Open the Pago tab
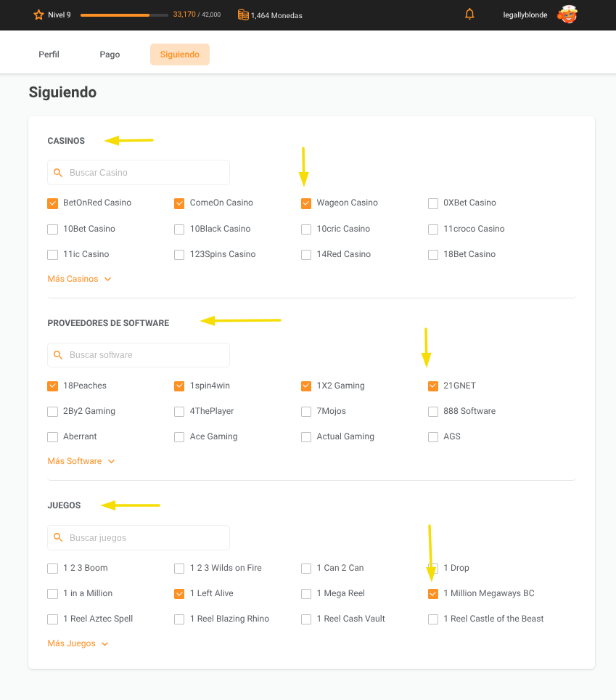This screenshot has width=616, height=700. tap(110, 54)
